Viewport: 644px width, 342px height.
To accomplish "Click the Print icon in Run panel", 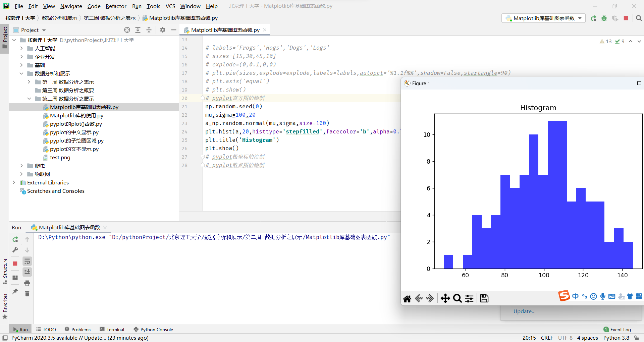I will point(27,283).
